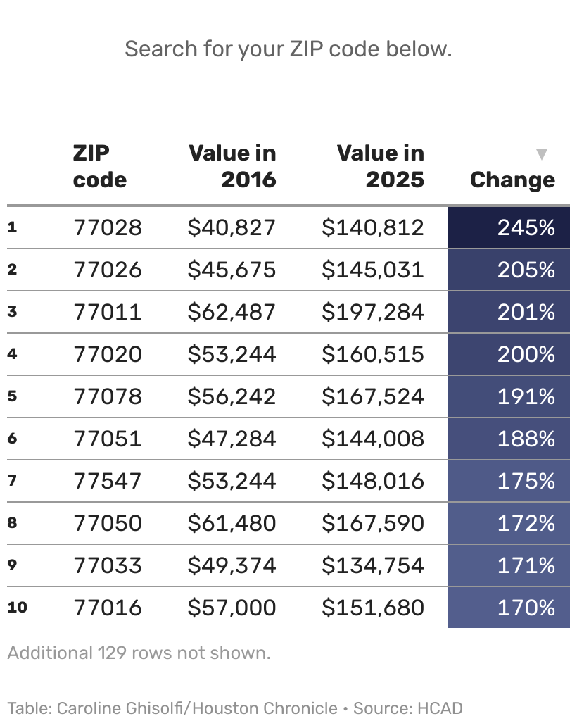Click the Caroline Ghisolfi/Houston Chronicle credit
The image size is (577, 728).
tap(197, 708)
